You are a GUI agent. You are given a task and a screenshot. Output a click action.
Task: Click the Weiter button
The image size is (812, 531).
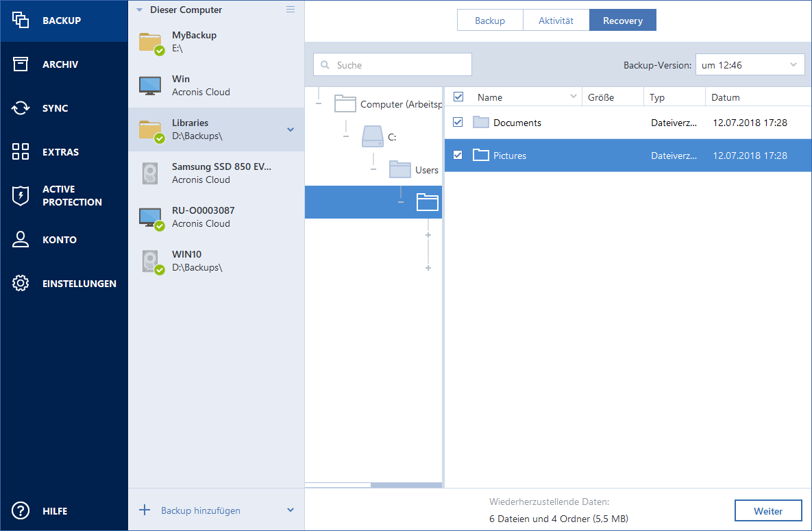coord(768,510)
